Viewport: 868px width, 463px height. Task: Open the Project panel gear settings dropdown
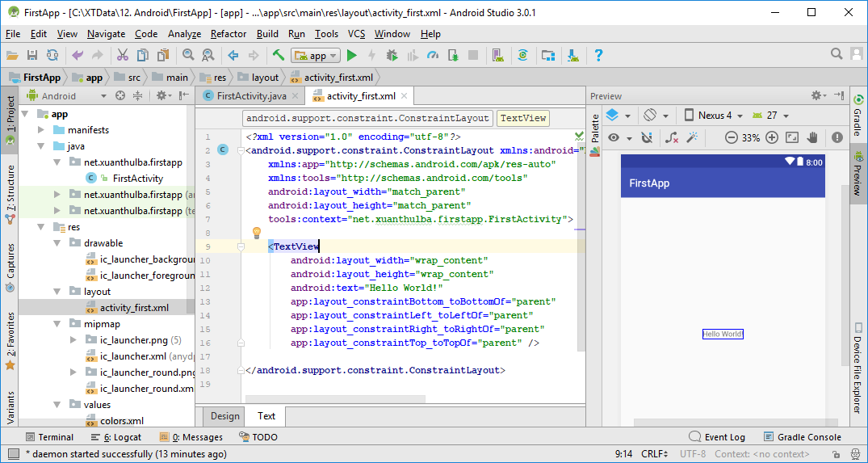click(x=164, y=96)
